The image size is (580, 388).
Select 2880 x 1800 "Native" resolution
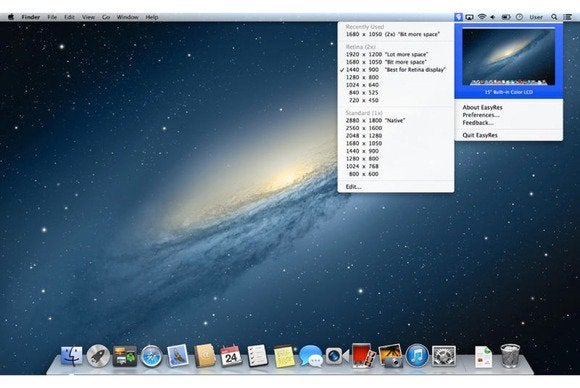point(395,120)
